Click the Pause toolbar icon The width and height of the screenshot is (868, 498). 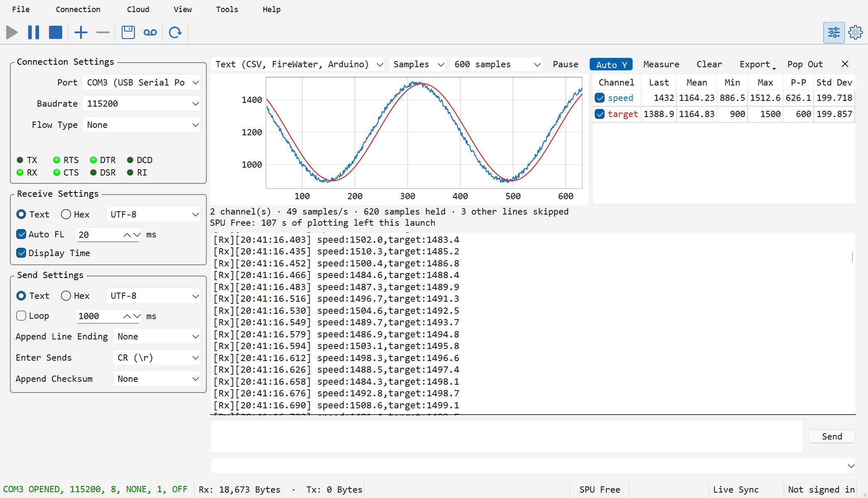click(x=34, y=32)
